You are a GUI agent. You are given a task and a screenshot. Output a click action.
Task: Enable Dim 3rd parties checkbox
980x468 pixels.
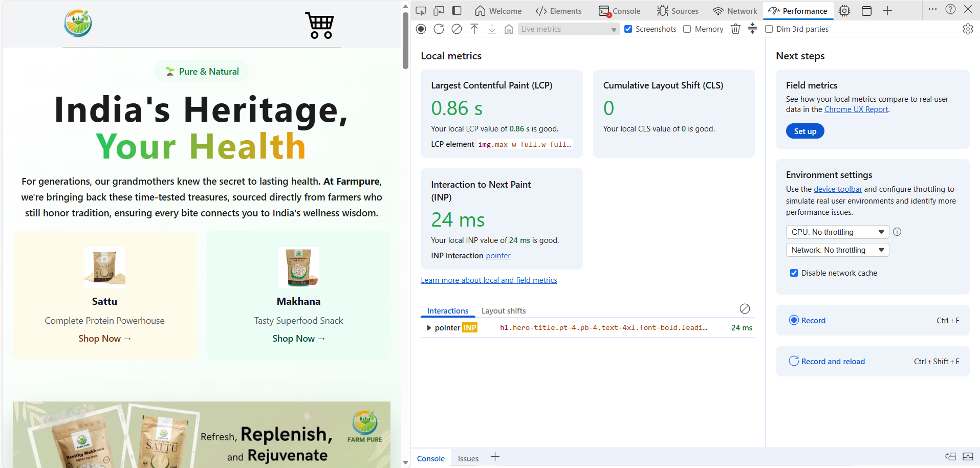[x=769, y=29]
